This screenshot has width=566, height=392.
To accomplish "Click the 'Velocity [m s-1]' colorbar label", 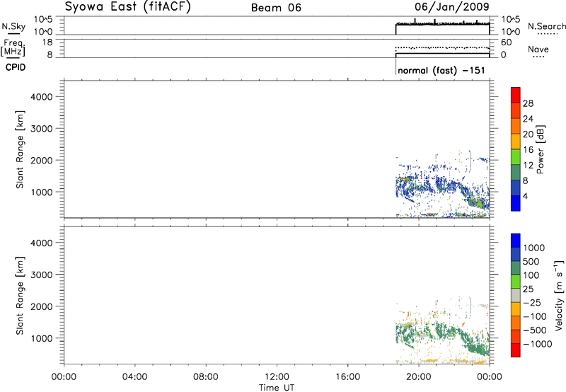I will [x=559, y=295].
